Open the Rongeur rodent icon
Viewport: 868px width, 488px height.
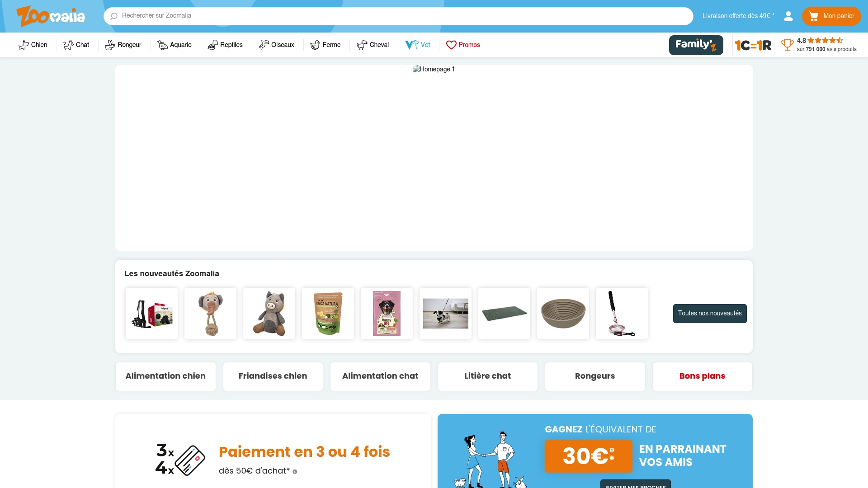pos(110,45)
